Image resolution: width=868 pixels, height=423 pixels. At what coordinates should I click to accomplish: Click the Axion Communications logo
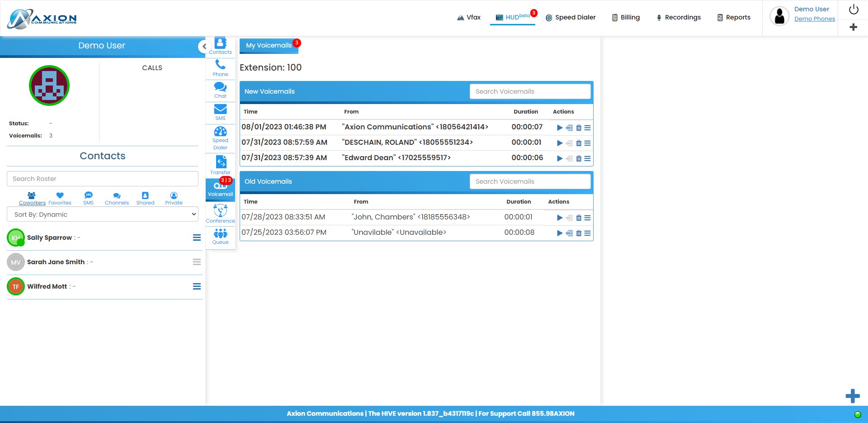coord(42,19)
